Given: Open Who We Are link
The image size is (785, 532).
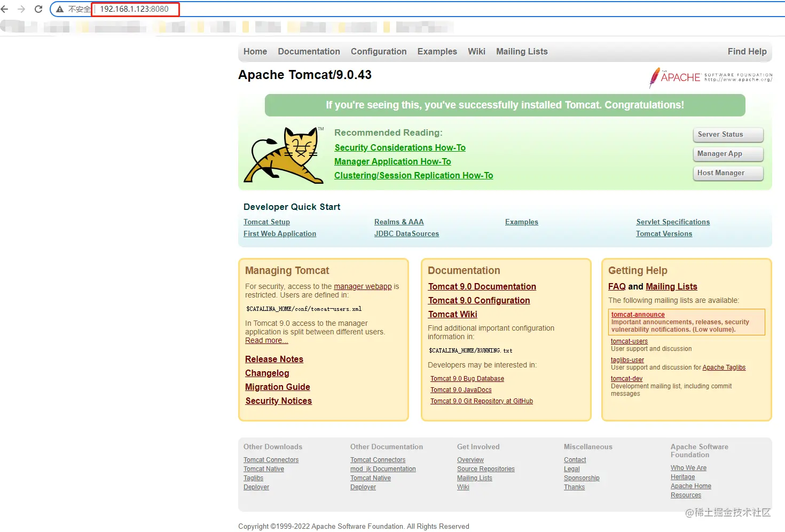Looking at the screenshot, I should pos(688,468).
